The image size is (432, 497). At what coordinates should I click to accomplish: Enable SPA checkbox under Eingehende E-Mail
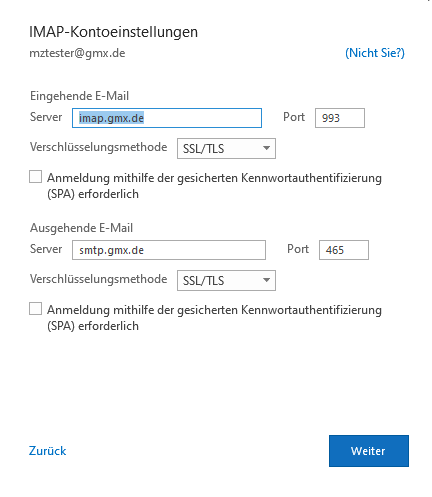pos(35,177)
